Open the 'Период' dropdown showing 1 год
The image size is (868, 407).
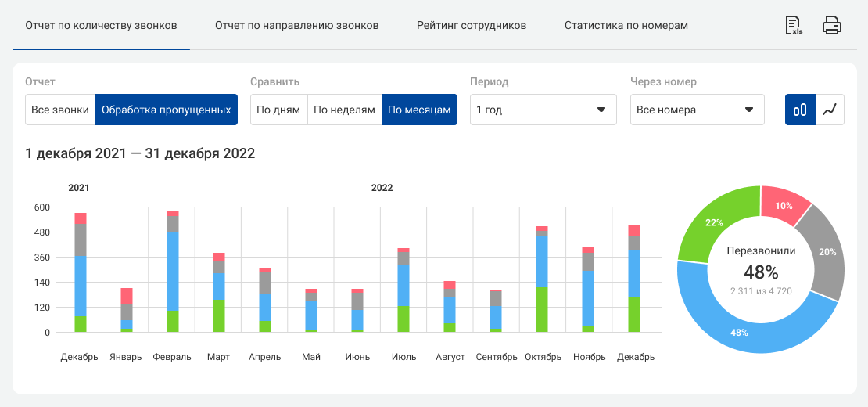point(543,110)
